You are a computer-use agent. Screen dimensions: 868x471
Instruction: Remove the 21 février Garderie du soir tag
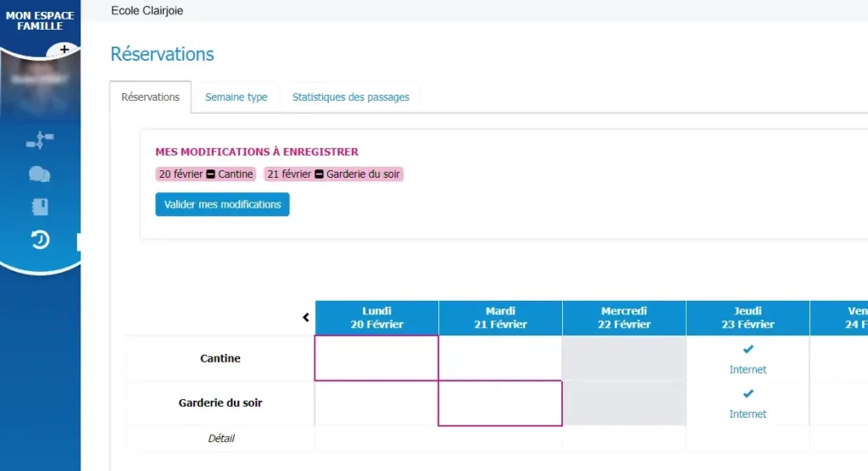[319, 175]
